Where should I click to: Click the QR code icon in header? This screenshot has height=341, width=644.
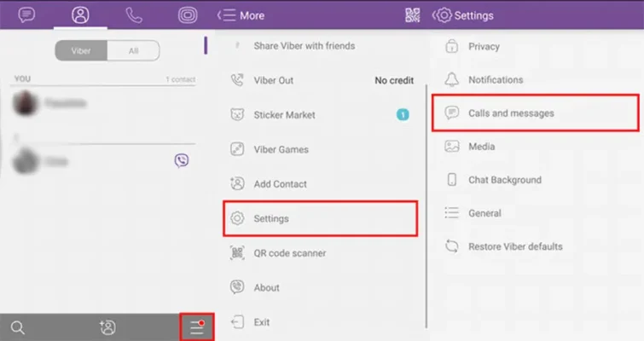pos(415,15)
